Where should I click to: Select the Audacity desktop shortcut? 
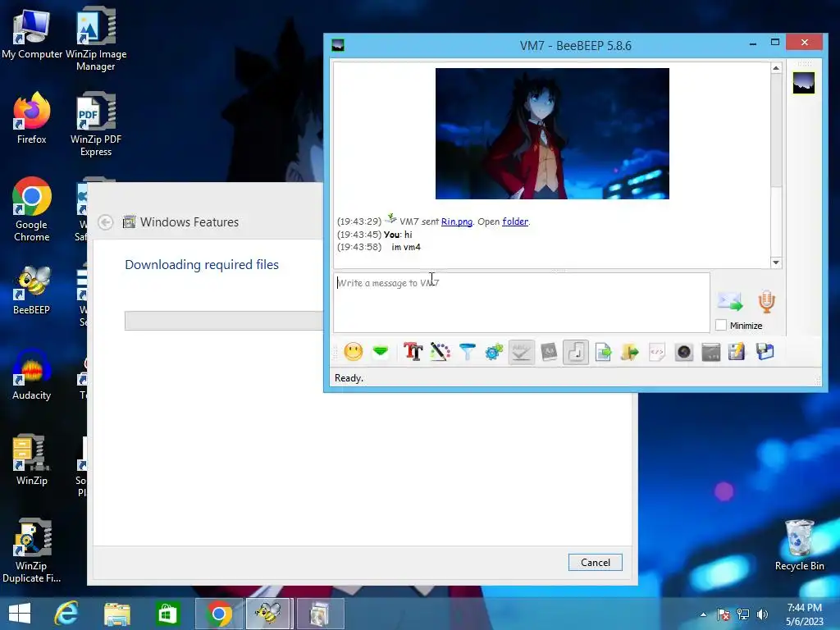coord(32,375)
